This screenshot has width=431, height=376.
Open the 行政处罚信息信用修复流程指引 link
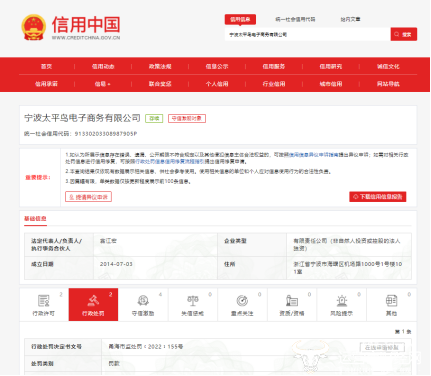coord(170,161)
